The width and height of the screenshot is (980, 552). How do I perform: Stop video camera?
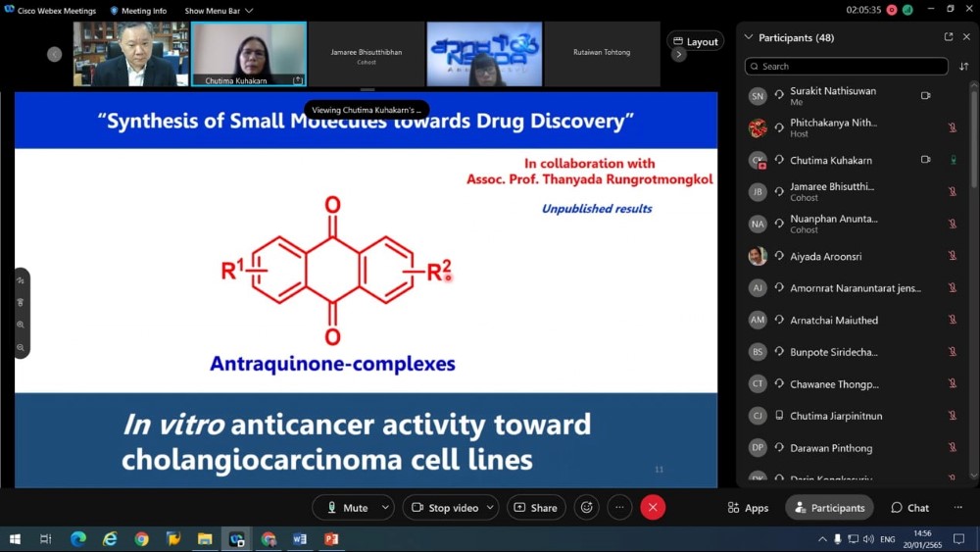[x=445, y=508]
